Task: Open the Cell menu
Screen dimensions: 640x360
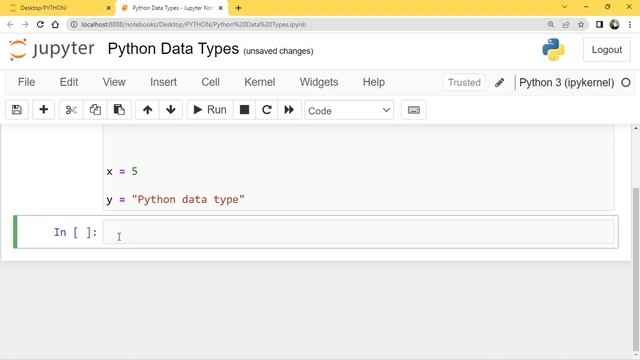Action: (x=211, y=82)
